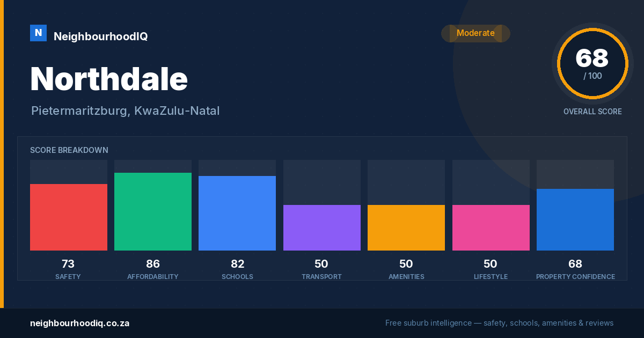The height and width of the screenshot is (338, 644).
Task: Select the Moderate rating badge
Action: tap(475, 33)
